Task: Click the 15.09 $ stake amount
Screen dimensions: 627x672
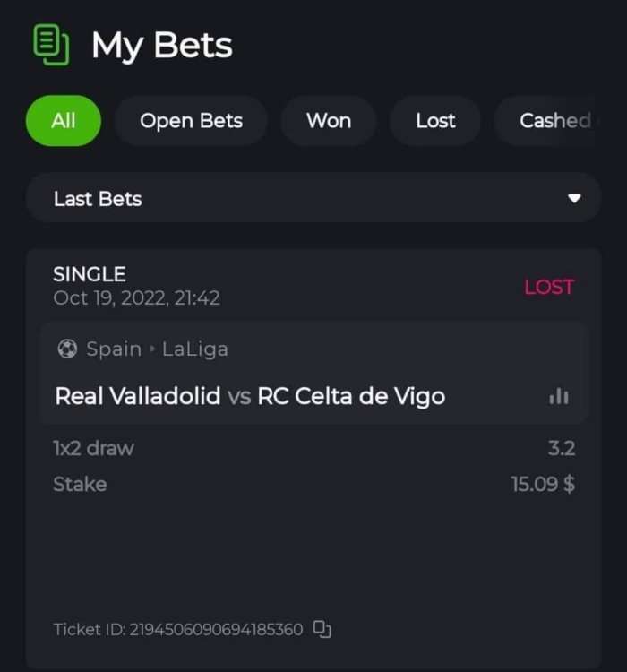Action: pos(543,484)
